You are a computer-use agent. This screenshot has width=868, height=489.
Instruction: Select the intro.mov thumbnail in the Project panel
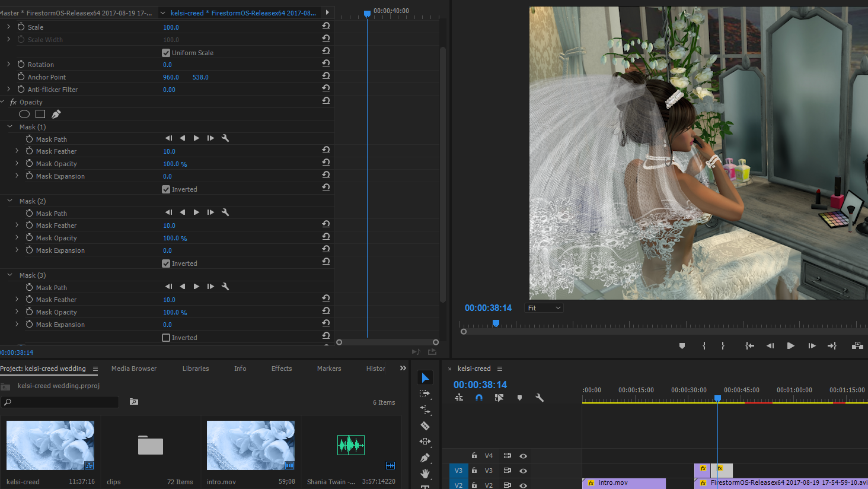(251, 445)
